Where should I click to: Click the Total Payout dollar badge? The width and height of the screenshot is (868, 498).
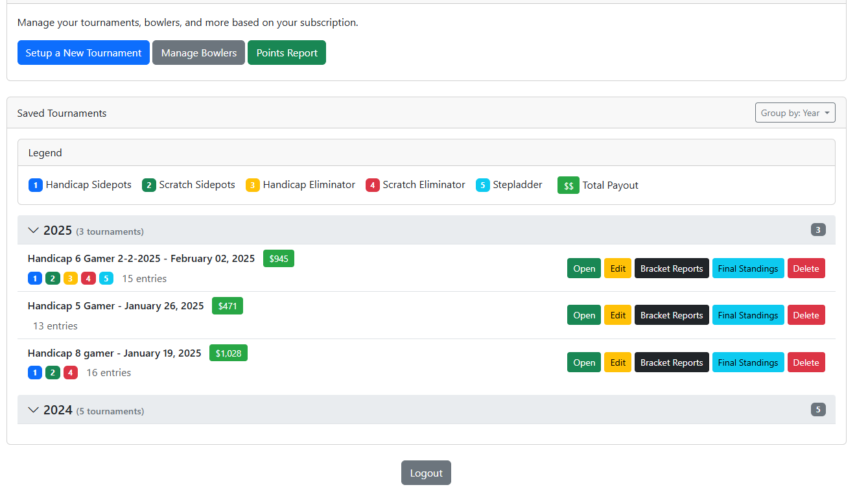[568, 185]
